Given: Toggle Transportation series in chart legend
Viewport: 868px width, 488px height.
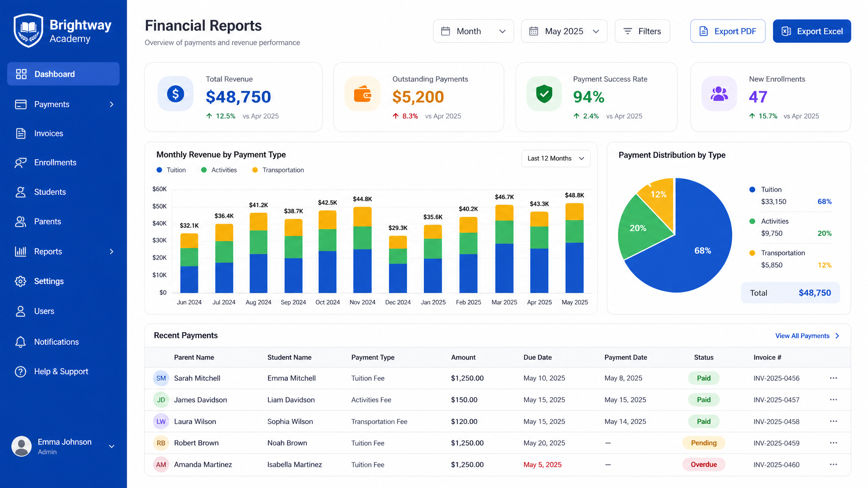Looking at the screenshot, I should (278, 170).
